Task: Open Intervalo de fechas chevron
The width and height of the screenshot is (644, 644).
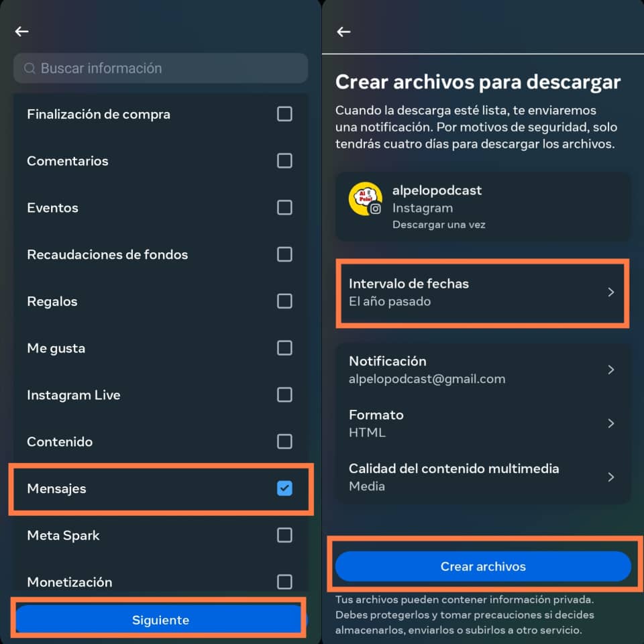Action: click(x=611, y=292)
